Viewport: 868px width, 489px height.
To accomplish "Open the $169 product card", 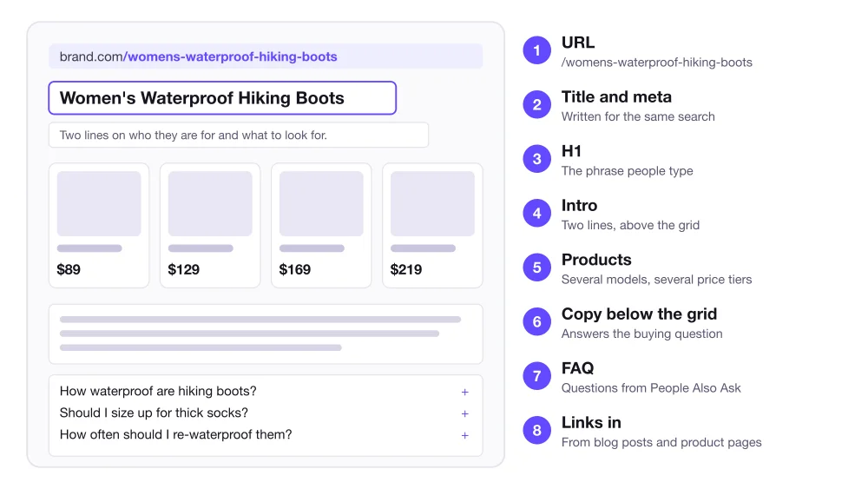I will click(x=321, y=226).
